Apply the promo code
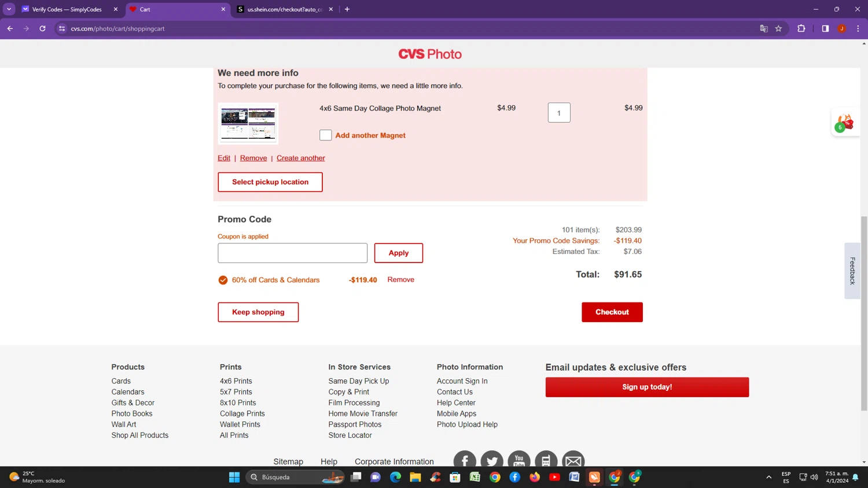Viewport: 868px width, 488px height. coord(399,253)
